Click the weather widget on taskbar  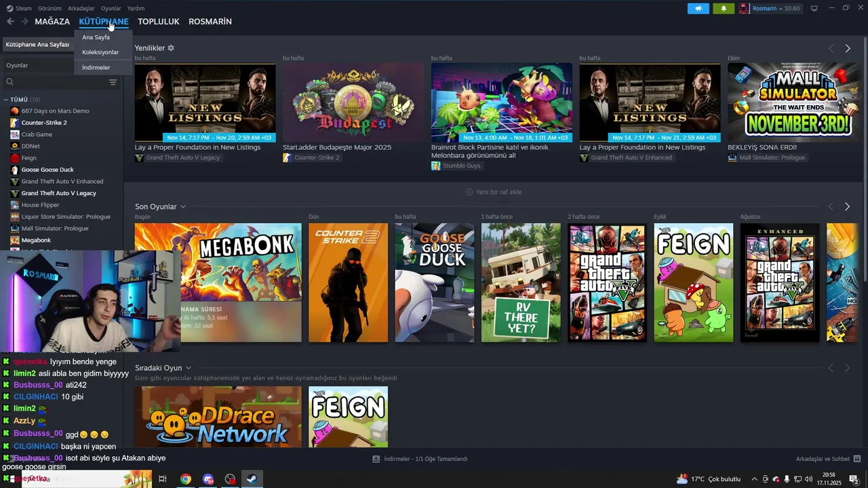(x=709, y=479)
